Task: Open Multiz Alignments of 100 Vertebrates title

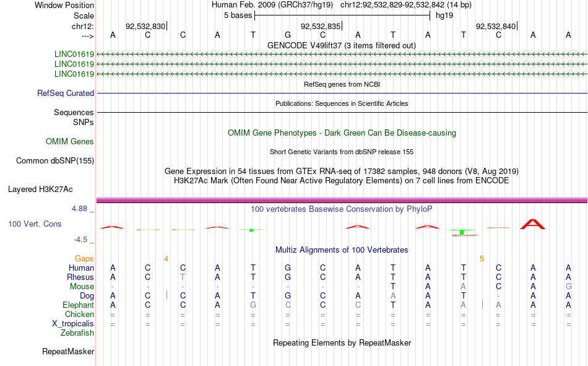Action: [342, 250]
